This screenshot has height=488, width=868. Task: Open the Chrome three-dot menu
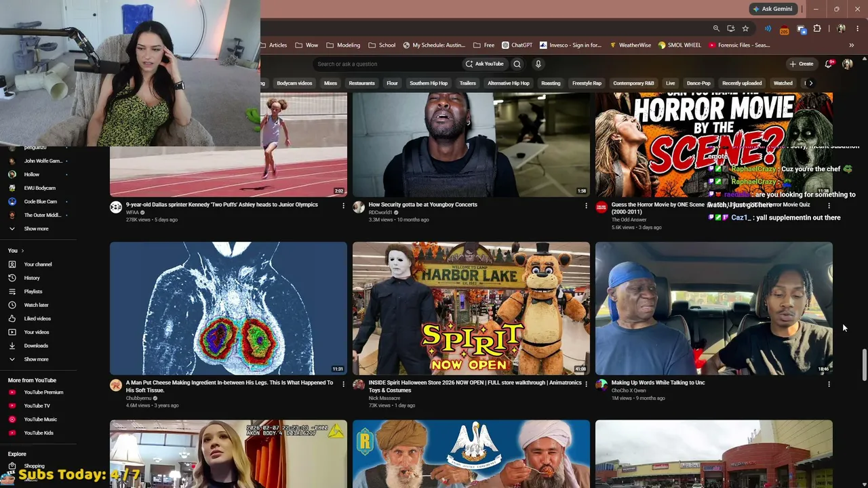click(858, 28)
